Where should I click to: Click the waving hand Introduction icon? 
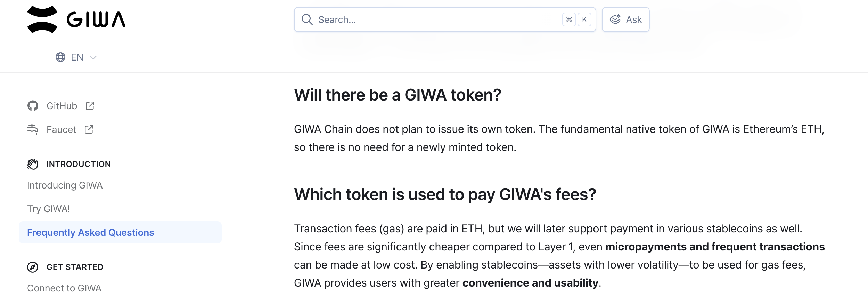pos(33,164)
